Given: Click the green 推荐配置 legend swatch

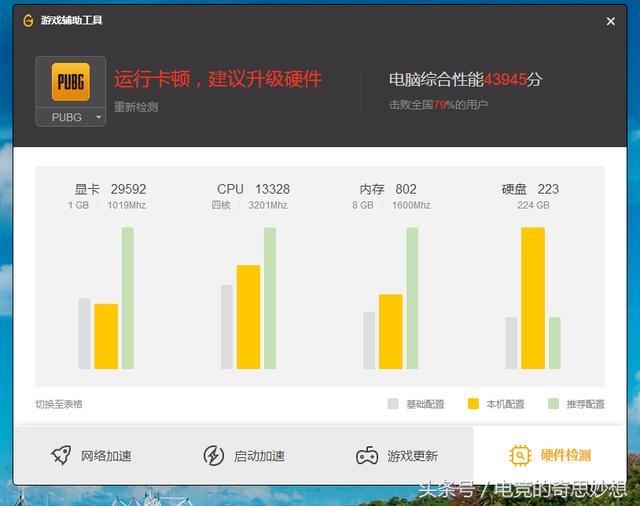Looking at the screenshot, I should tap(553, 404).
